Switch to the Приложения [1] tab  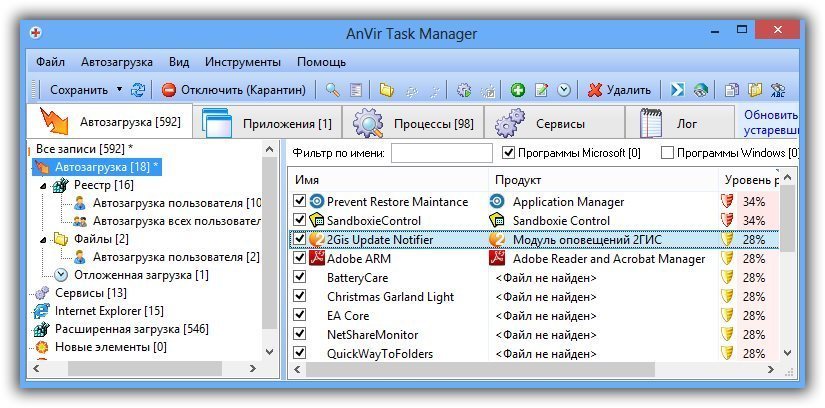267,123
